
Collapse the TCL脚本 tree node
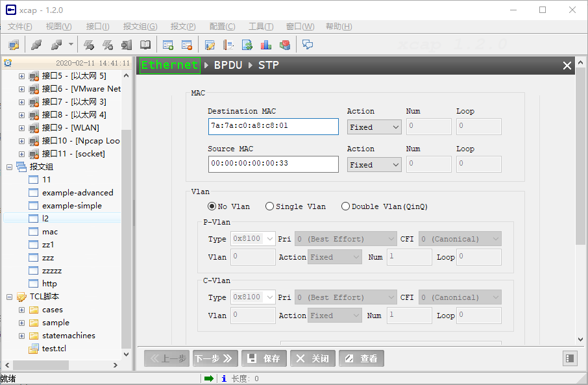click(x=9, y=297)
